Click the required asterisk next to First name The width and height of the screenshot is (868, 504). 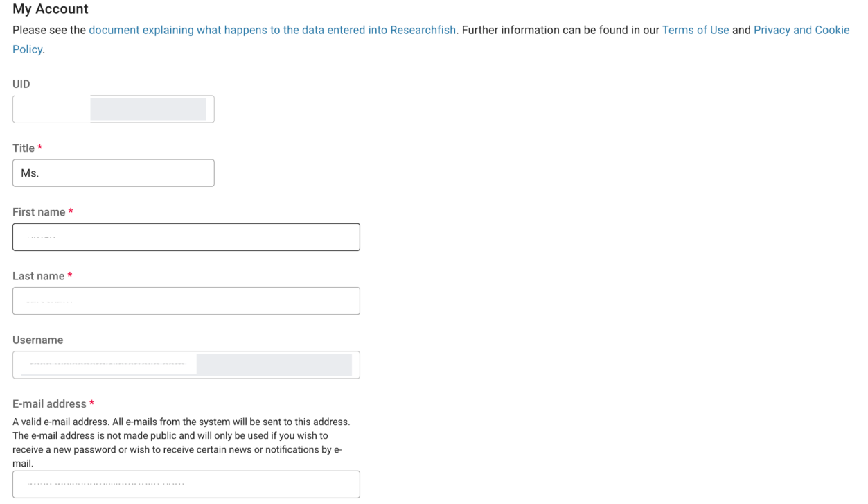point(71,212)
